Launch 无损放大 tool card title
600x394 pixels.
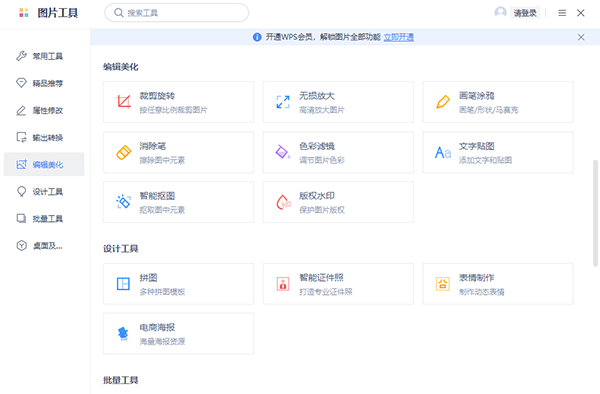(x=317, y=96)
